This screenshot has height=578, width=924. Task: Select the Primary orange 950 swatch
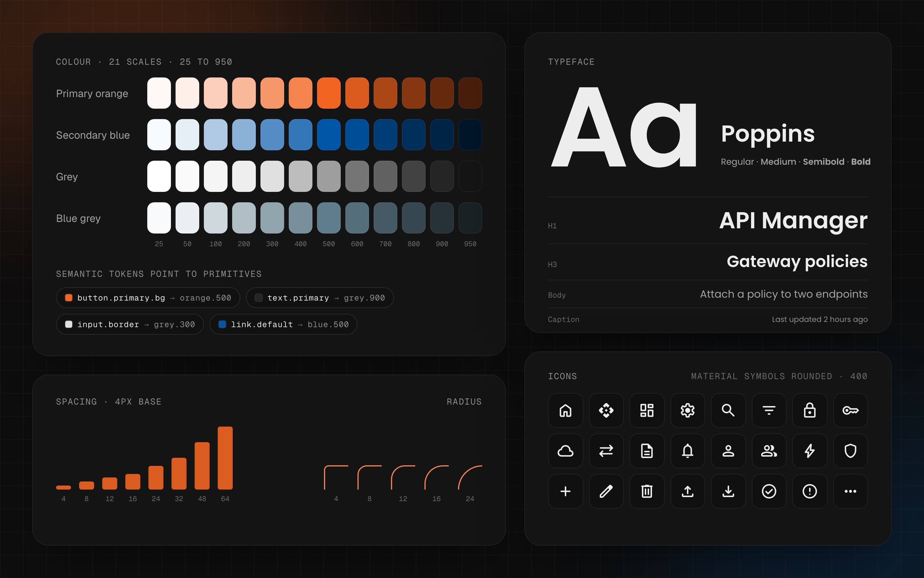point(470,93)
